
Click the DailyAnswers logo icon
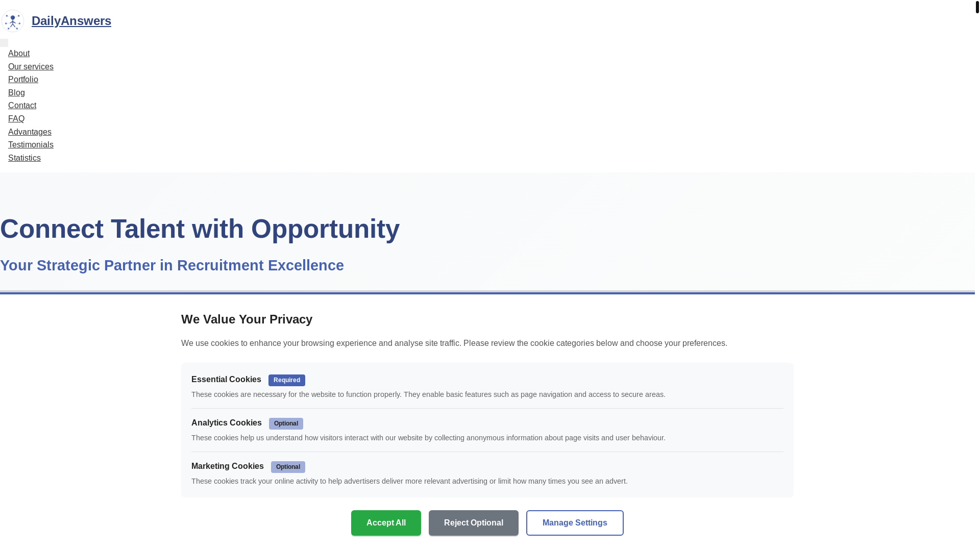pyautogui.click(x=13, y=21)
